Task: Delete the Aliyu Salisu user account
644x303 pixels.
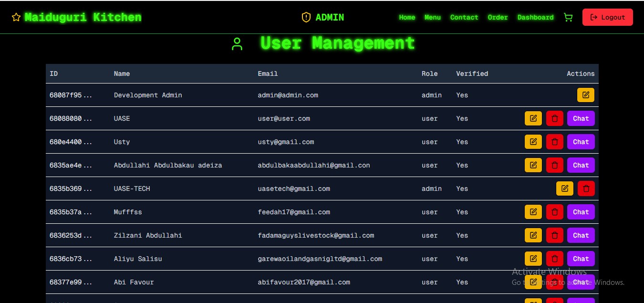Action: [x=554, y=259]
